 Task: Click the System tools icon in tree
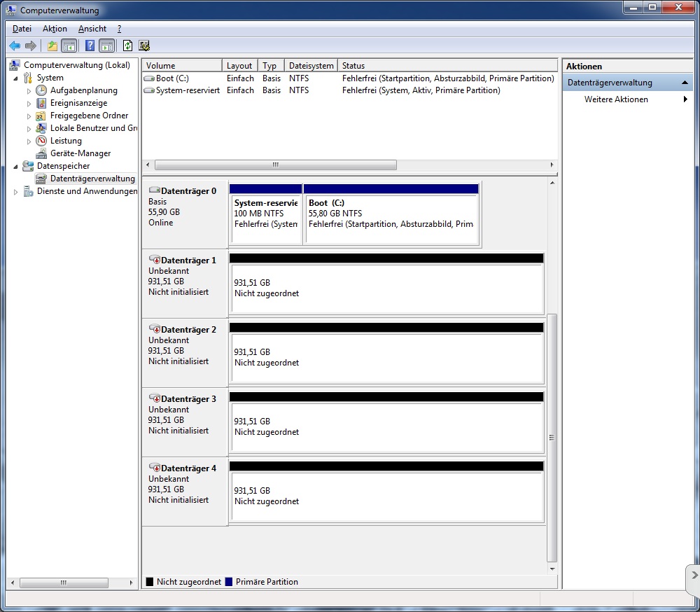[x=28, y=78]
